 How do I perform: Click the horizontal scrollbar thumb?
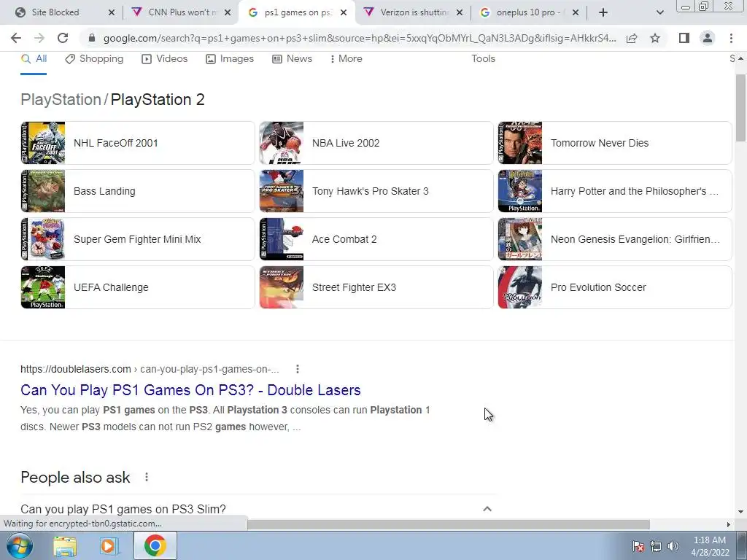coord(449,524)
